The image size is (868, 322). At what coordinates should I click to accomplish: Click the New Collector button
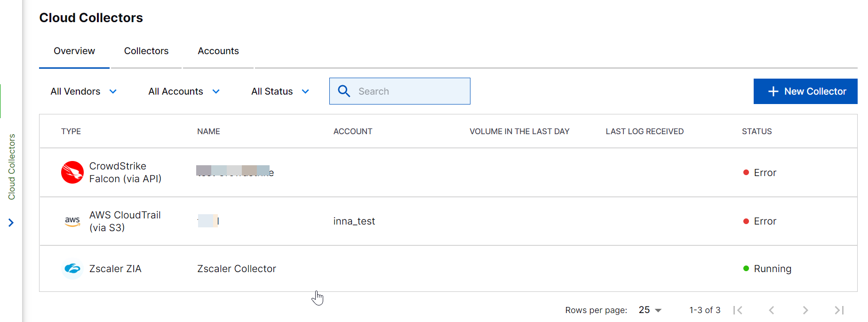pyautogui.click(x=805, y=91)
